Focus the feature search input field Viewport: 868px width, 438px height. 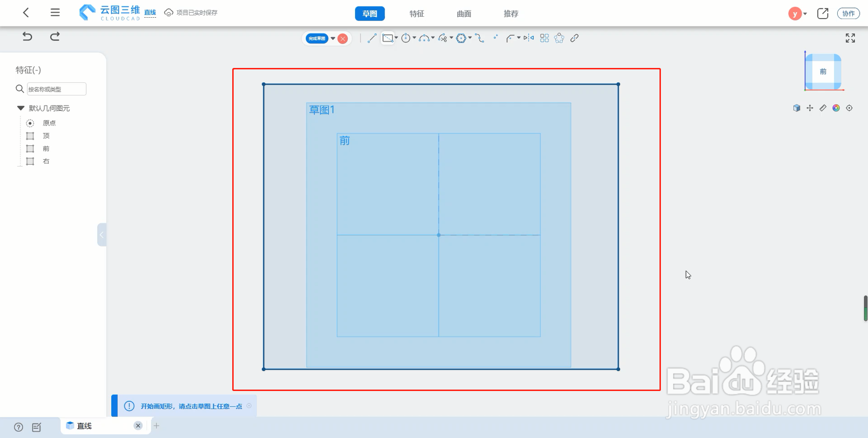click(56, 89)
